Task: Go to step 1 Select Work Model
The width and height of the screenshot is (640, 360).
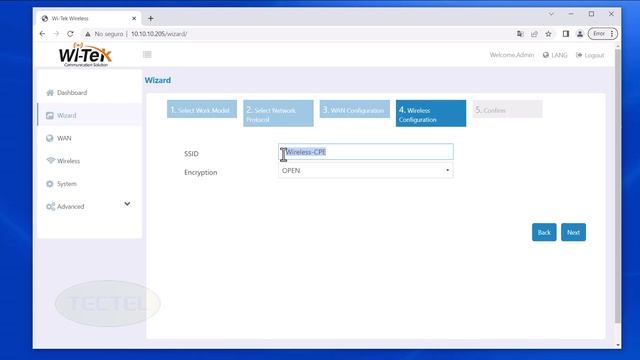Action: [x=202, y=109]
